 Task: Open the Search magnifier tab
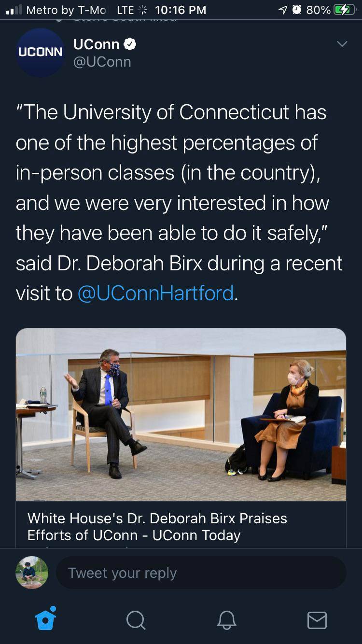pos(136,619)
